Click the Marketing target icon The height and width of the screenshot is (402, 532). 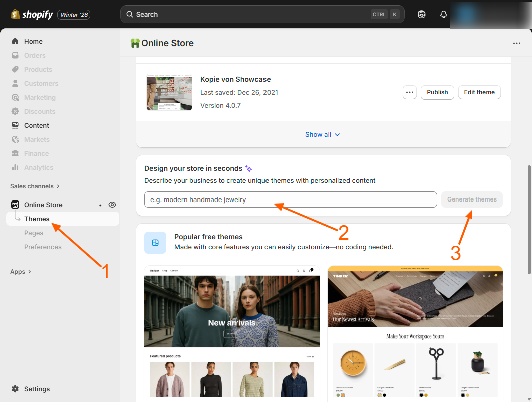15,97
